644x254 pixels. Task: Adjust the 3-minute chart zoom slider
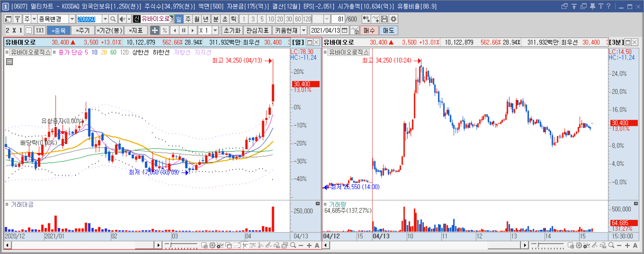coord(548,245)
